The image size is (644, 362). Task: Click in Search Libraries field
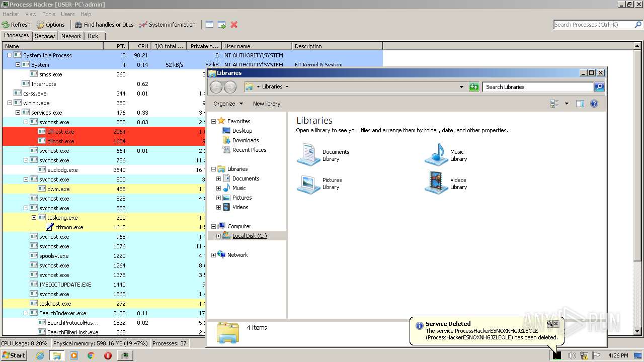538,87
